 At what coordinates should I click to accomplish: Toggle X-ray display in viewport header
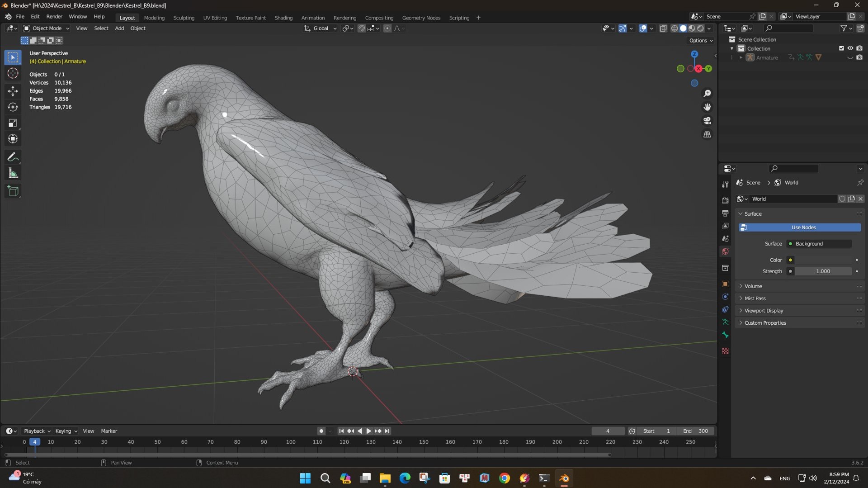coord(663,28)
